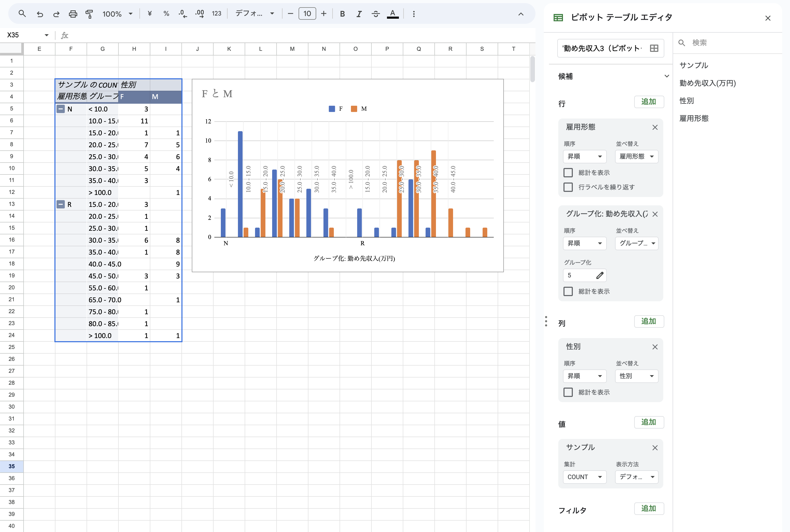This screenshot has width=790, height=532.
Task: Open the text color picker
Action: pos(392,14)
